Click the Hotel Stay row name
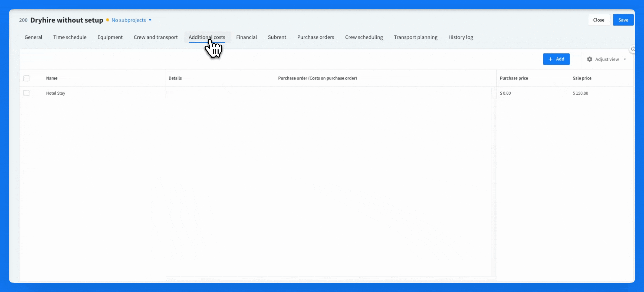 coord(55,93)
